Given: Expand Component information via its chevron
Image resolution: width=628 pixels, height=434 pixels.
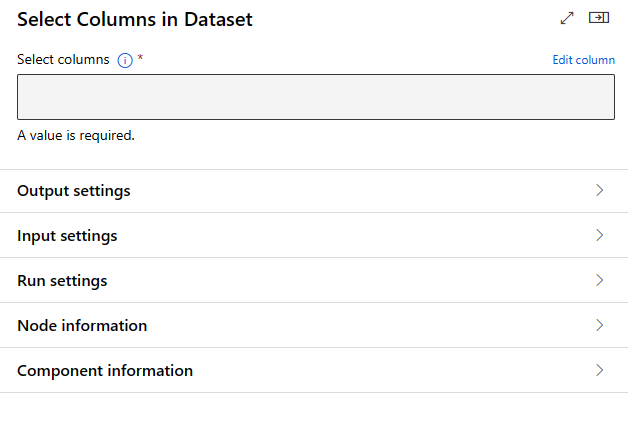Looking at the screenshot, I should [600, 371].
